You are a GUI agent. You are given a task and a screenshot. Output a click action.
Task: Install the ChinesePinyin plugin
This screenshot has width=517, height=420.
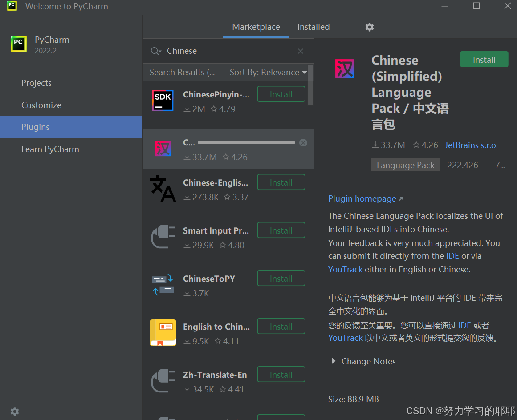click(281, 94)
